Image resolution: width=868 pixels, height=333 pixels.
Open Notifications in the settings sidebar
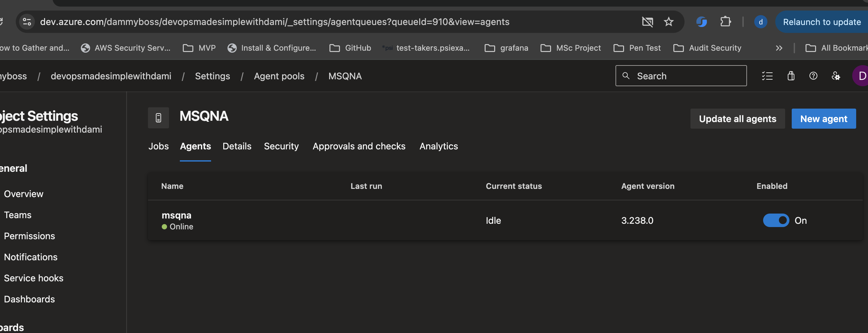pyautogui.click(x=31, y=257)
